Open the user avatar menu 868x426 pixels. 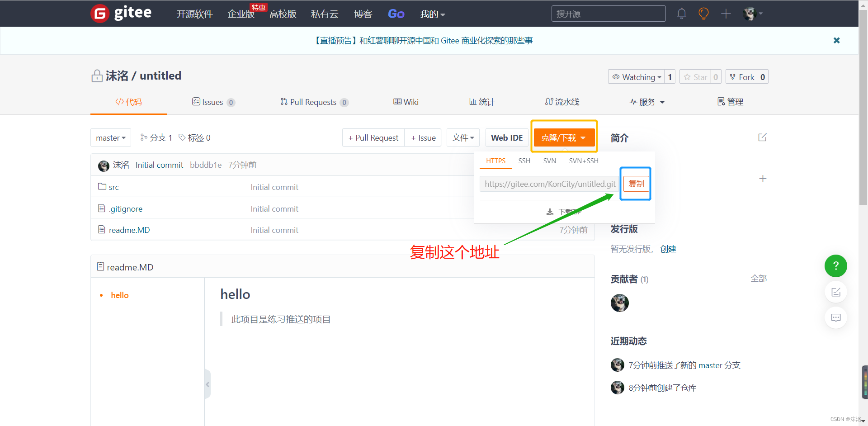click(x=753, y=14)
